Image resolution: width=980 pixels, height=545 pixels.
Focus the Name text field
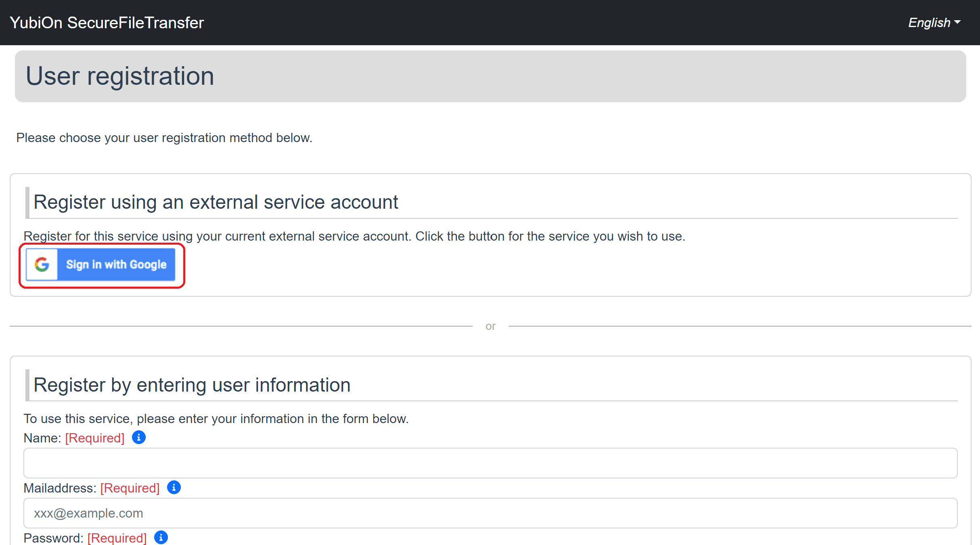(490, 463)
